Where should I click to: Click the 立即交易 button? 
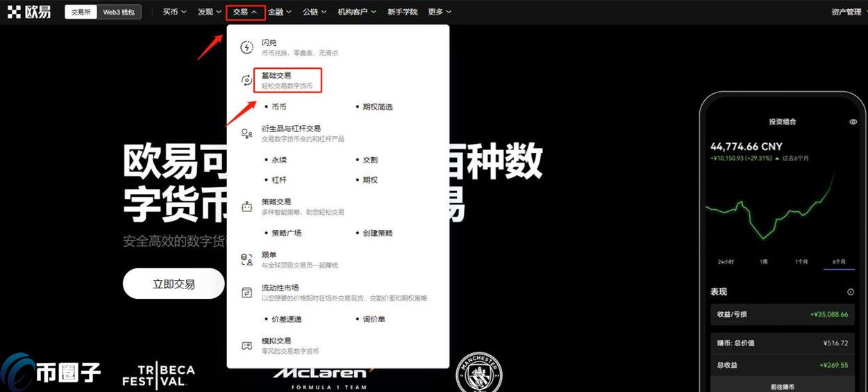coord(174,284)
